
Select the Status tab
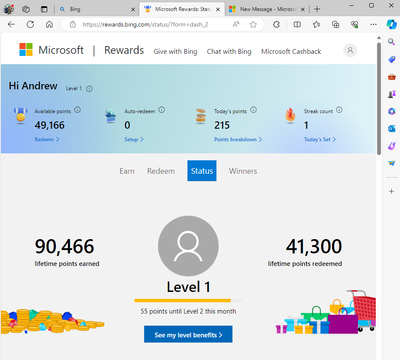[x=202, y=171]
